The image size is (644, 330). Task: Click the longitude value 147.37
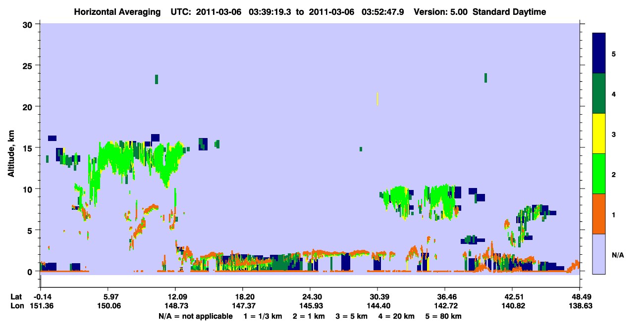coord(243,306)
